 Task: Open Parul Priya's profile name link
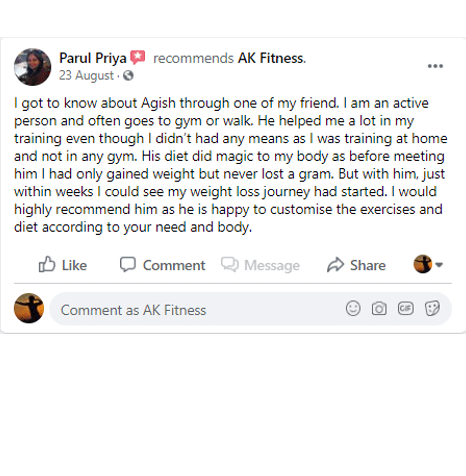[x=93, y=58]
